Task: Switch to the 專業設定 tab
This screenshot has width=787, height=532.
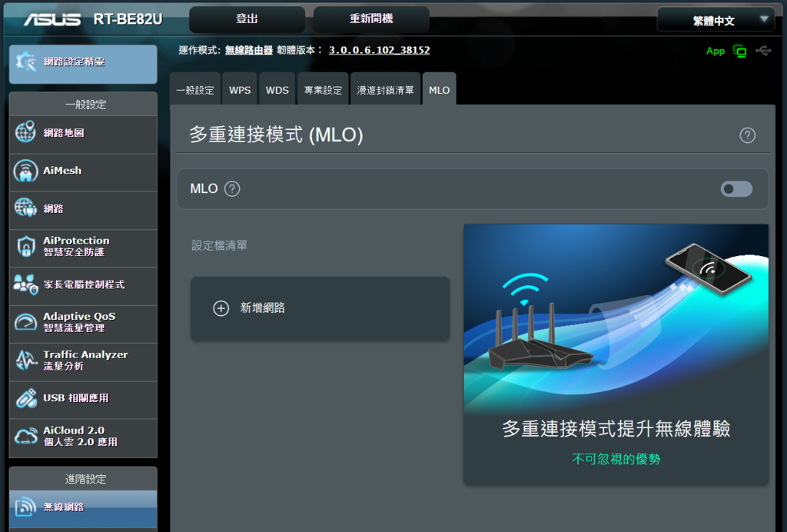Action: click(323, 90)
